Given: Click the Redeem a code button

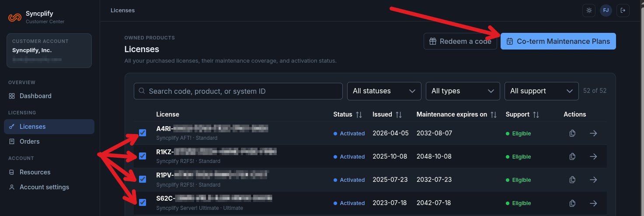Looking at the screenshot, I should pyautogui.click(x=460, y=41).
